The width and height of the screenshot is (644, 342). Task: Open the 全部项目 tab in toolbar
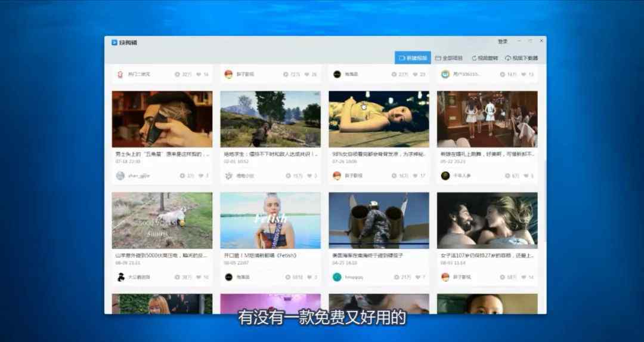449,58
